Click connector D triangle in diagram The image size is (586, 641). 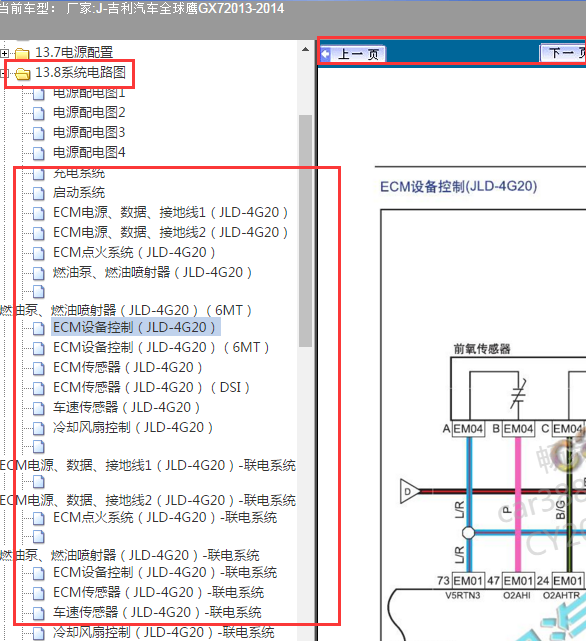pos(410,491)
